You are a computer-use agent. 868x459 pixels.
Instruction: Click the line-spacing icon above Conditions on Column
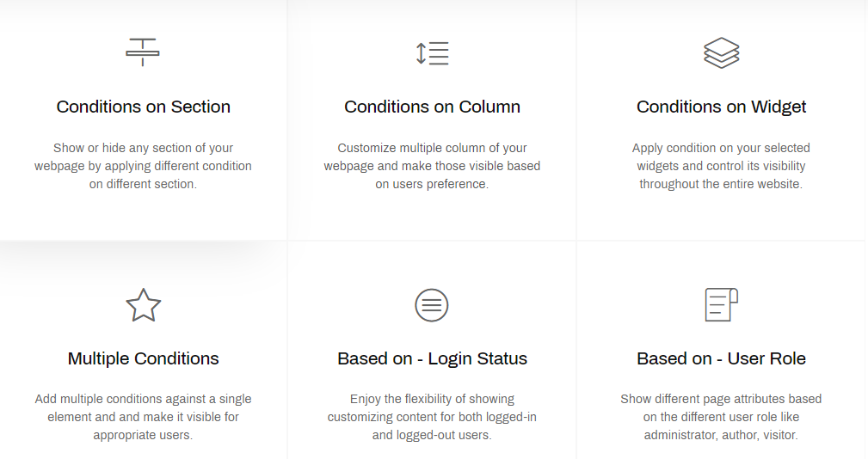pos(433,53)
